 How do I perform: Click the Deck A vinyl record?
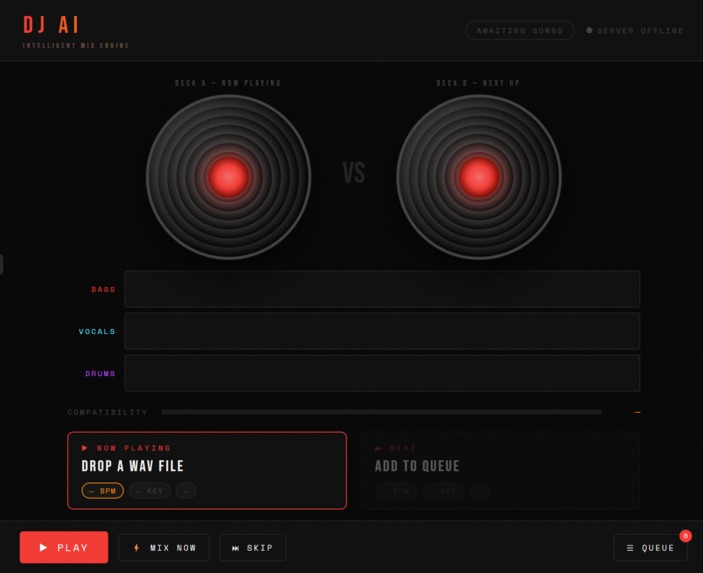(228, 177)
